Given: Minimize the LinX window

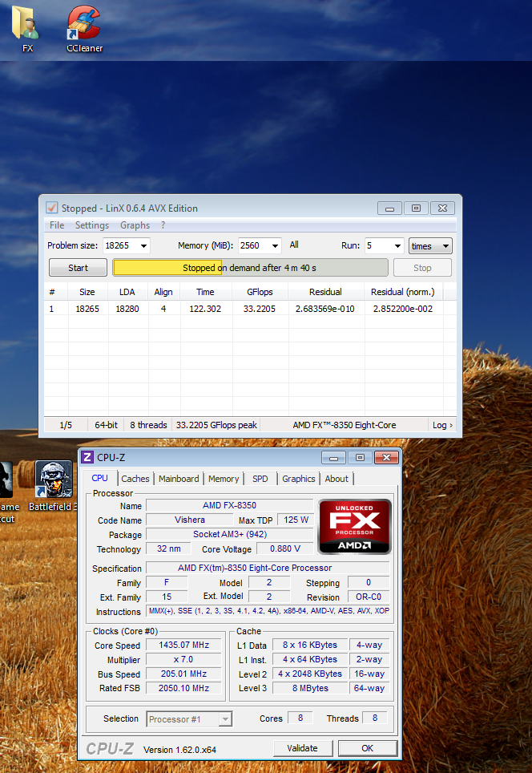Looking at the screenshot, I should 389,208.
